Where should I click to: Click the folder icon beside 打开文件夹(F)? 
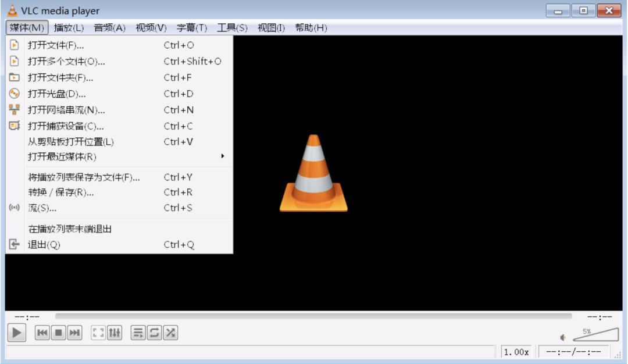click(15, 77)
